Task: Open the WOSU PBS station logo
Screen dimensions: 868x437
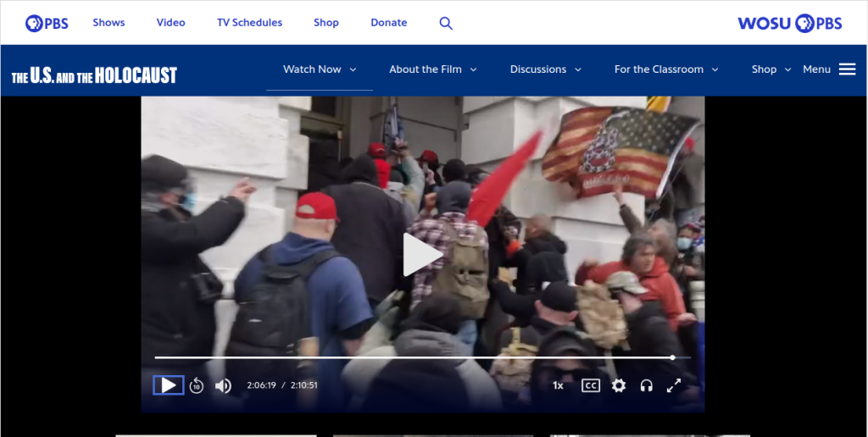Action: pyautogui.click(x=790, y=23)
